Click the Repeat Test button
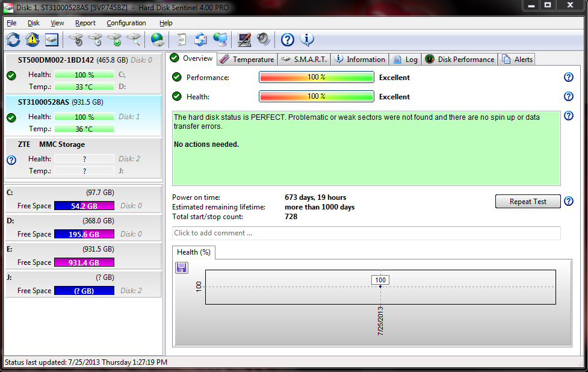The image size is (588, 372). 528,202
